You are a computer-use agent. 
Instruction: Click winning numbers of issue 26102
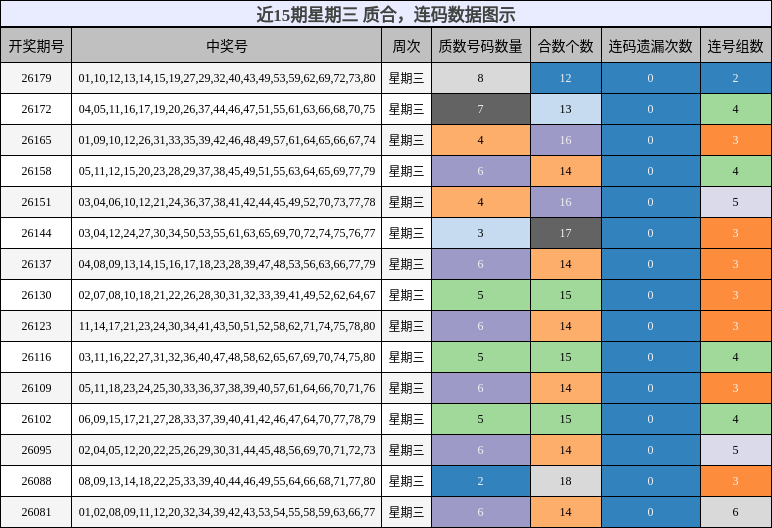[226, 419]
